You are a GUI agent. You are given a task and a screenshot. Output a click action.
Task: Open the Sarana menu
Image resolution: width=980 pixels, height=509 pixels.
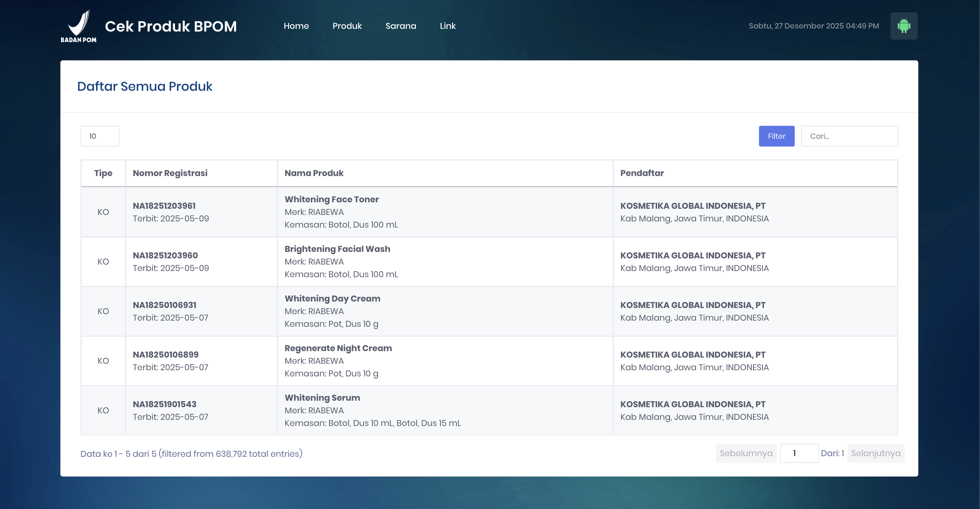(x=400, y=26)
